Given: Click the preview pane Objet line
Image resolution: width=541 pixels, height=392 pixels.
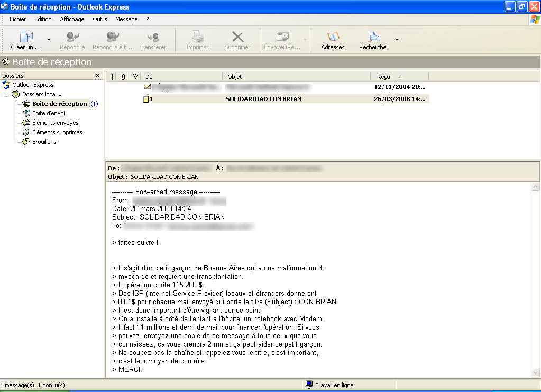Looking at the screenshot, I should point(153,177).
